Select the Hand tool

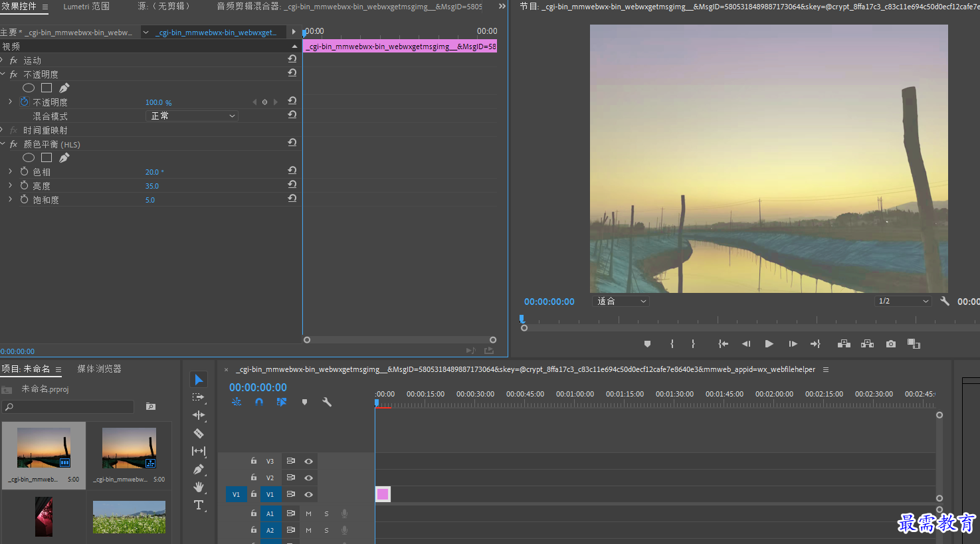[199, 487]
